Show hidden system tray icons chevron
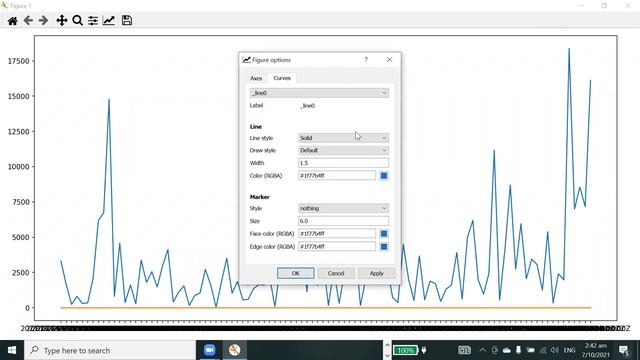The height and width of the screenshot is (360, 640). pyautogui.click(x=482, y=350)
